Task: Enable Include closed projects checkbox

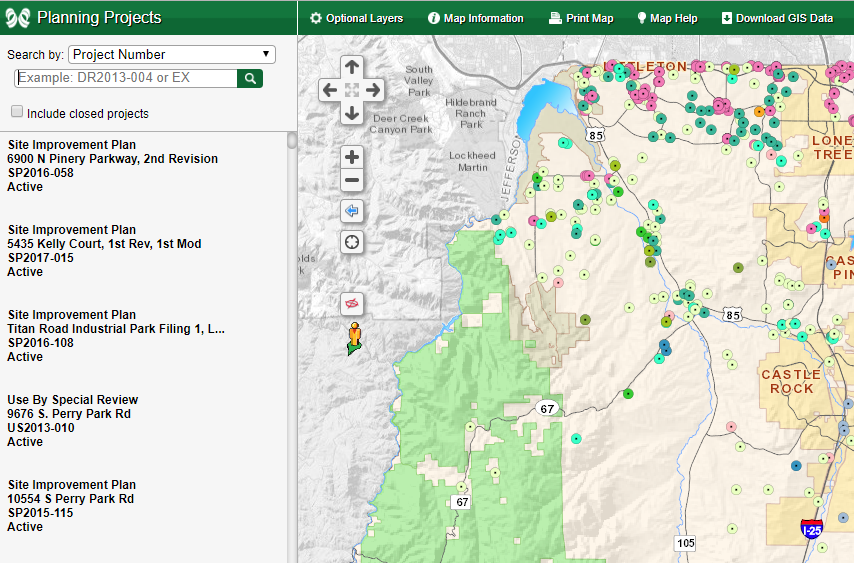Action: (17, 113)
